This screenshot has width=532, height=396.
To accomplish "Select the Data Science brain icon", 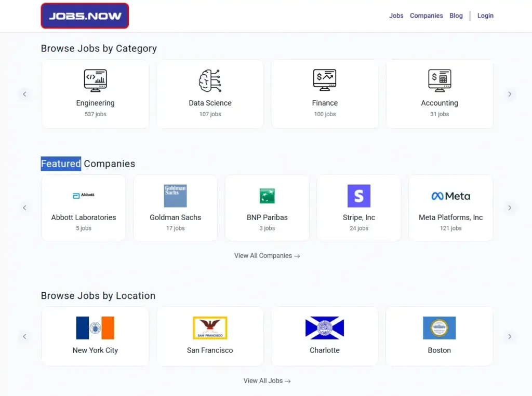I will click(210, 80).
